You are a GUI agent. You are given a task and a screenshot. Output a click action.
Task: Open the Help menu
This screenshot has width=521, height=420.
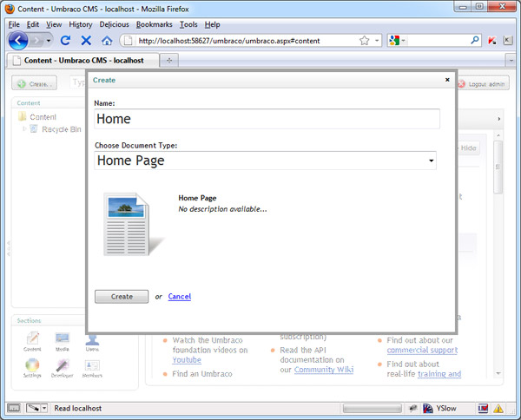click(213, 24)
